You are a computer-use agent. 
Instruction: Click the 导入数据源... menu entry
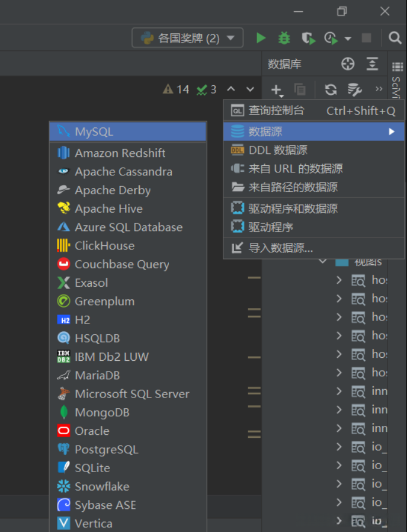point(280,248)
